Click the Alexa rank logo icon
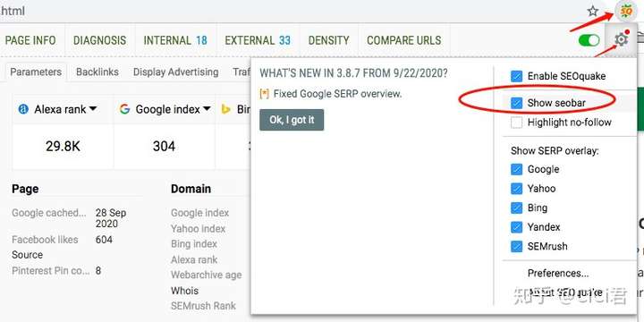644x322 pixels. click(23, 109)
